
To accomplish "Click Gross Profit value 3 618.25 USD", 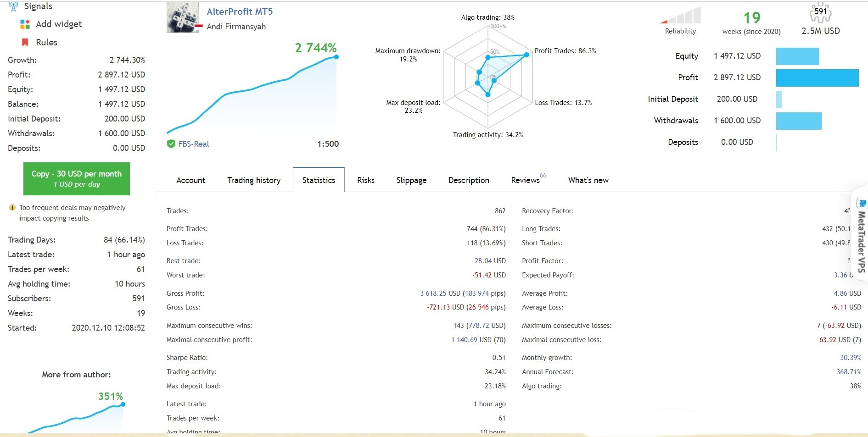I will (x=440, y=293).
